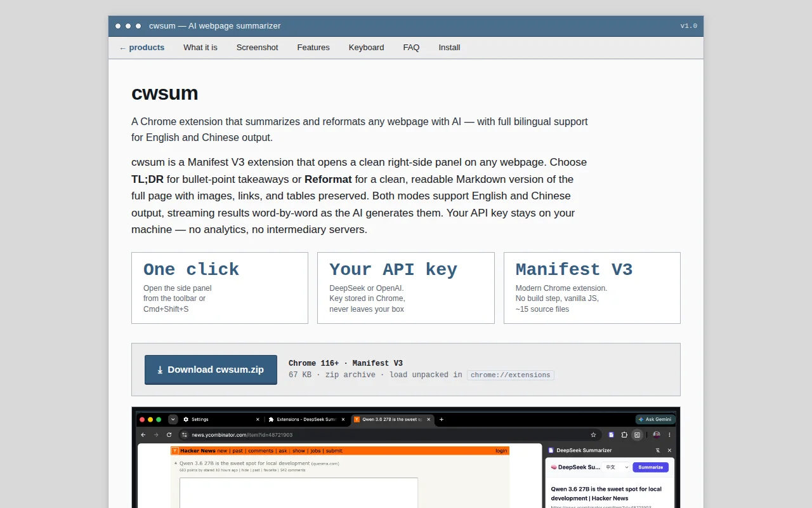Click the browser back arrow in embedded screenshot
Viewport: 812px width, 508px height.
point(143,435)
